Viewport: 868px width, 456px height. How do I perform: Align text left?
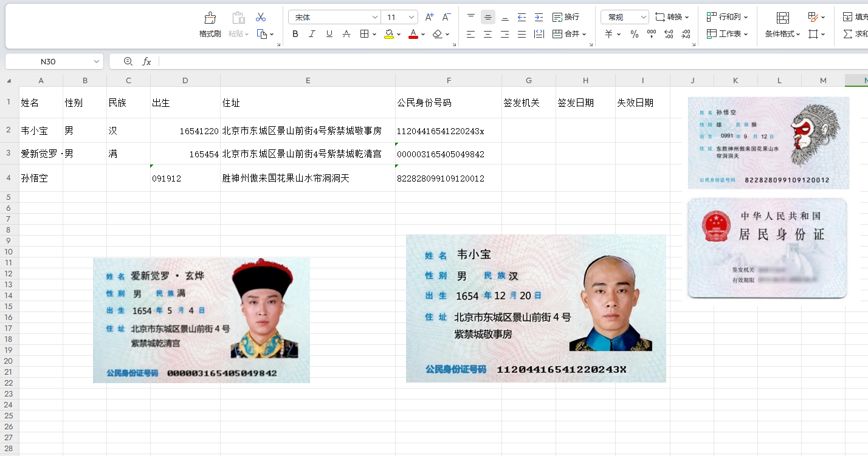coord(471,34)
